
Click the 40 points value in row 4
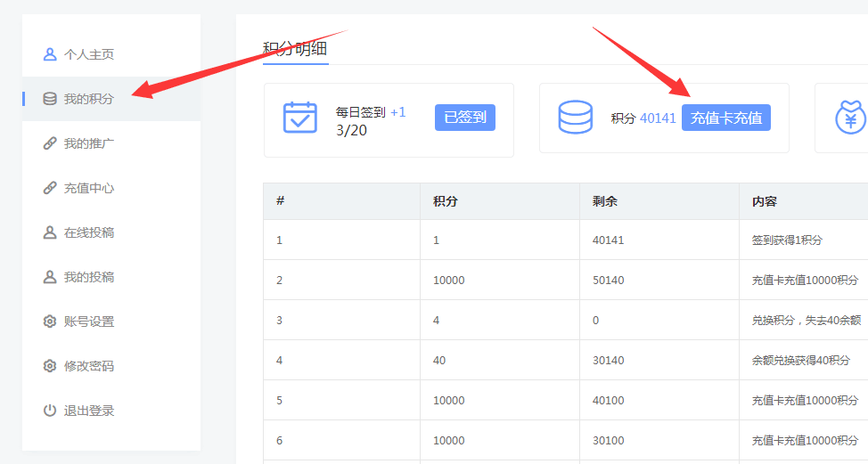pyautogui.click(x=439, y=361)
